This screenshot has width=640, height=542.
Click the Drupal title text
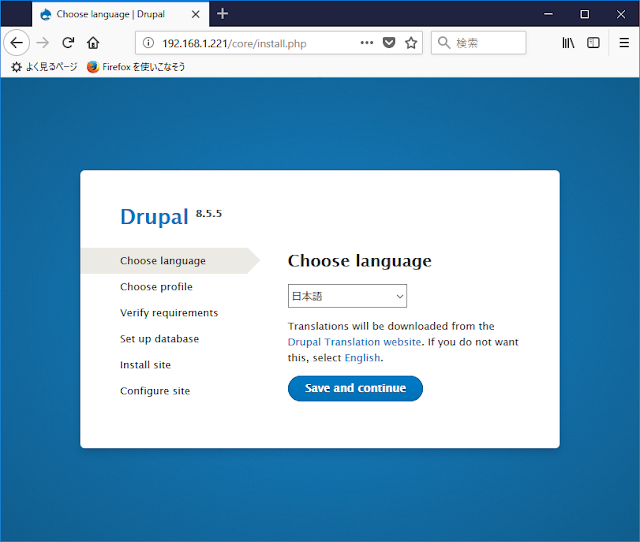pyautogui.click(x=154, y=217)
